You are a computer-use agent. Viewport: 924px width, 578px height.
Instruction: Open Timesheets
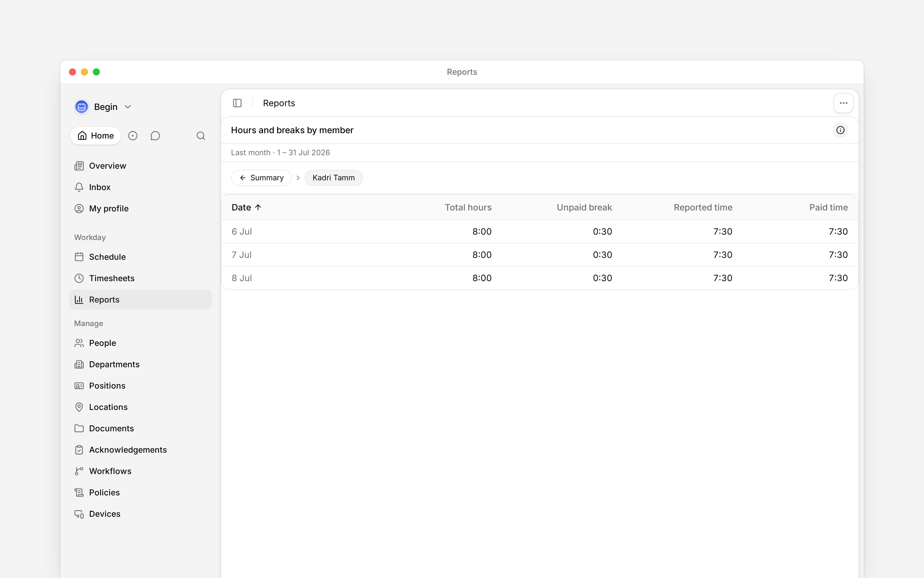[x=141, y=278]
